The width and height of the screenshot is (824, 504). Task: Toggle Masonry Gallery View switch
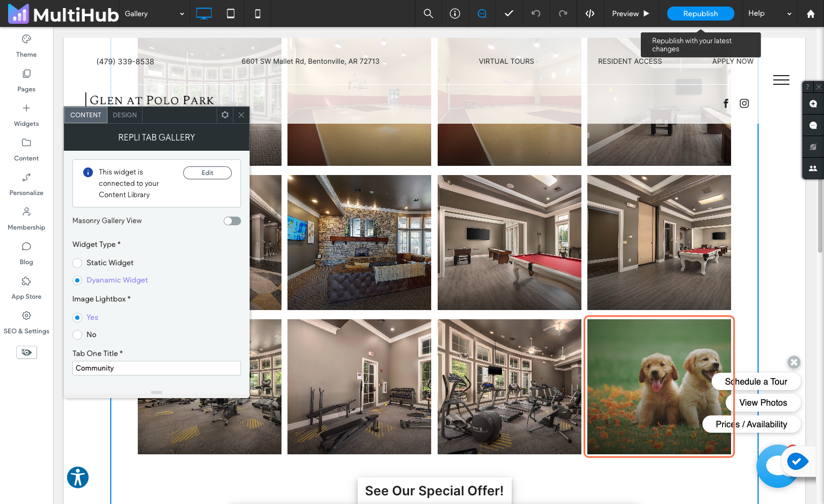(x=232, y=221)
